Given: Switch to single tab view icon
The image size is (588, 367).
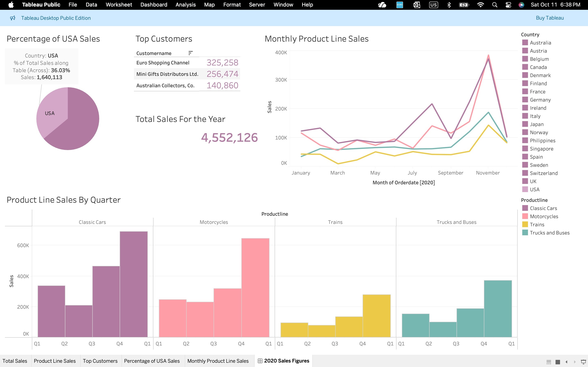Looking at the screenshot, I should pyautogui.click(x=558, y=362).
